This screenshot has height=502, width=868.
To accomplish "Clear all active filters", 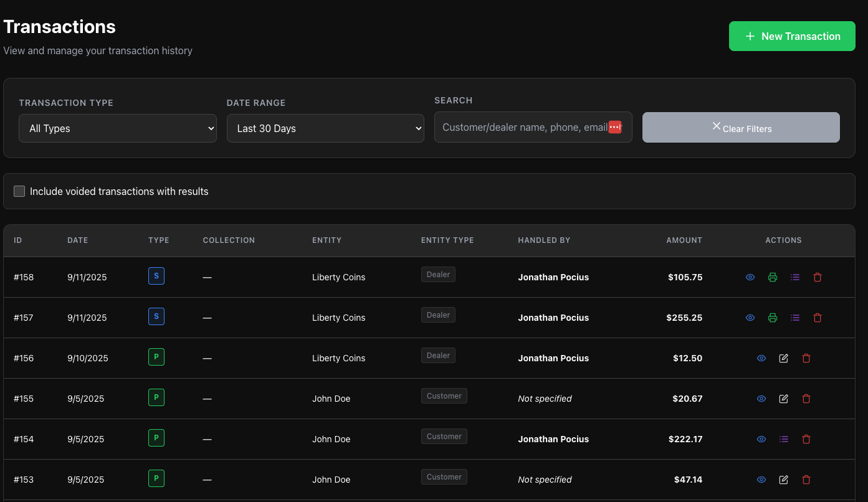I will pyautogui.click(x=740, y=127).
